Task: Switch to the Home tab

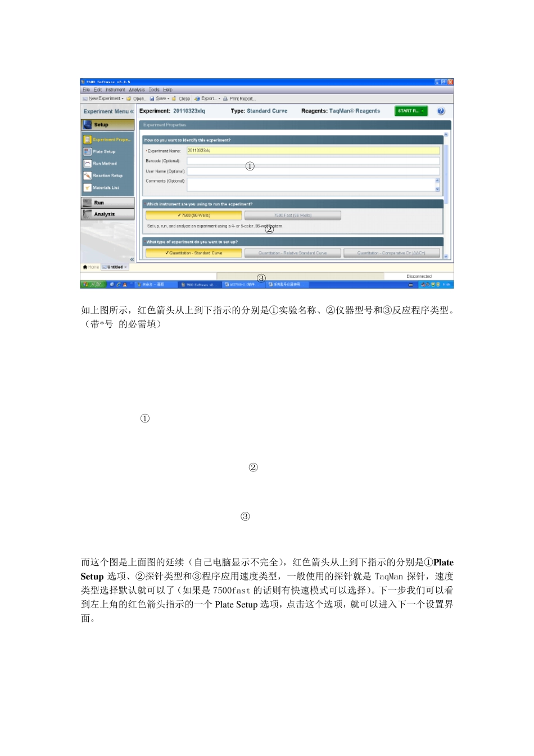Action: (x=90, y=267)
